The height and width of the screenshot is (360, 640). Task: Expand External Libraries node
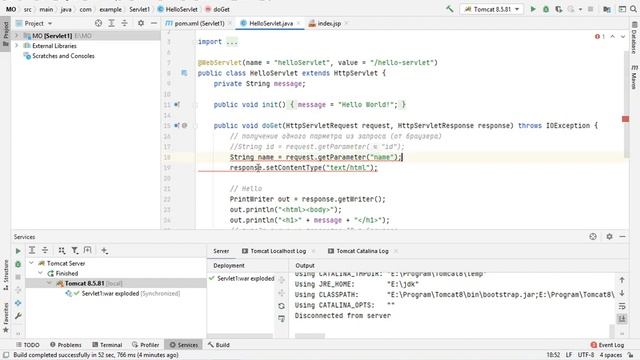17,46
